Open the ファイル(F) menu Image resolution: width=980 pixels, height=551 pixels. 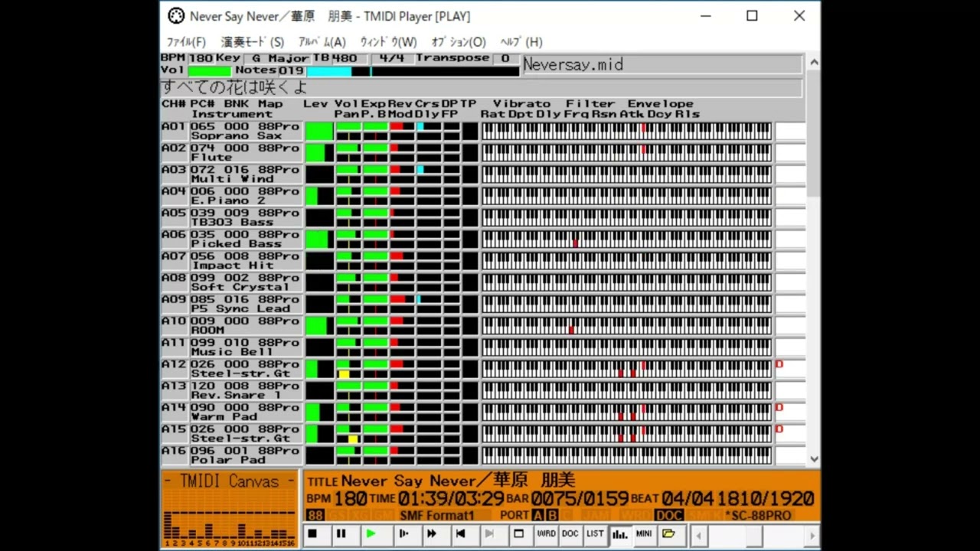click(x=186, y=42)
